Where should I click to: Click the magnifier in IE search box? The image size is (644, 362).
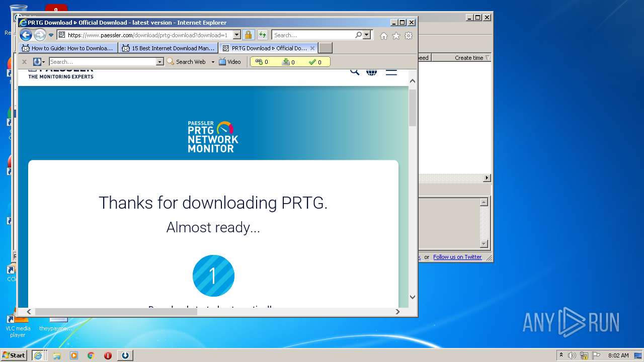click(x=358, y=35)
